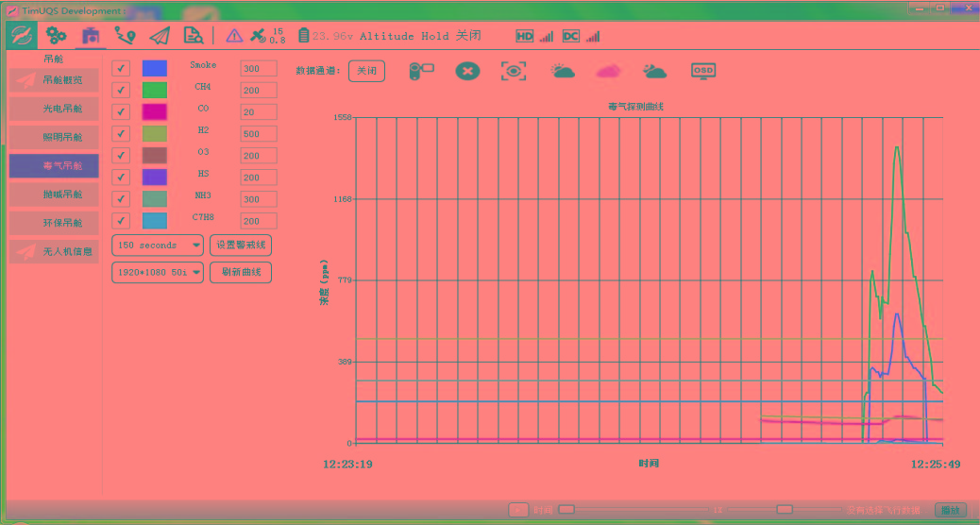Click the teal NH3 color swatch

click(x=155, y=198)
